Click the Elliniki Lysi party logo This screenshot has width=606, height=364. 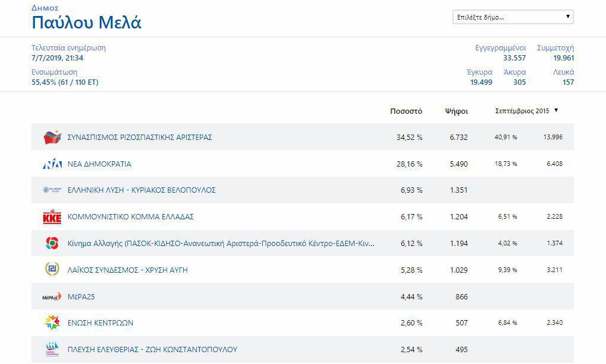pyautogui.click(x=52, y=190)
